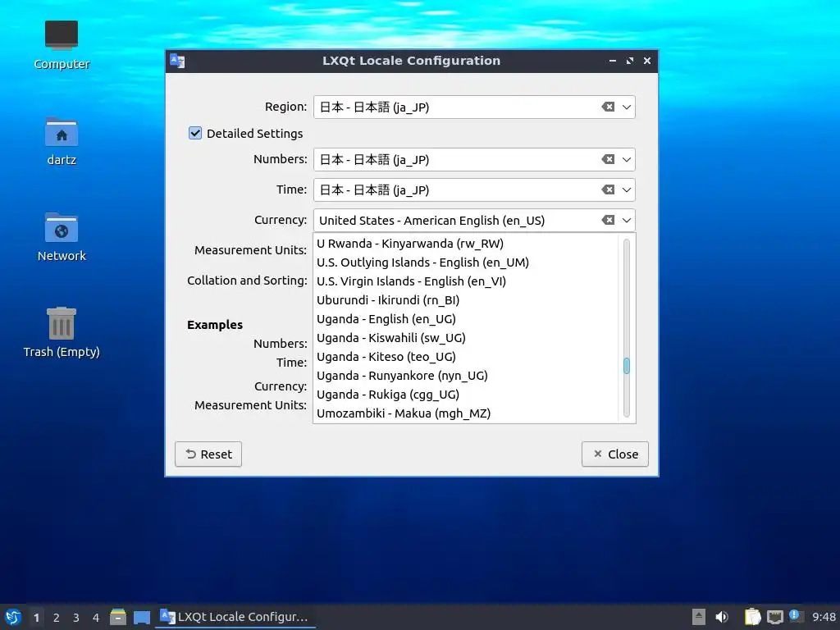Screen dimensions: 840x630
Task: Click the locale list scrollbar handle
Action: coord(626,366)
